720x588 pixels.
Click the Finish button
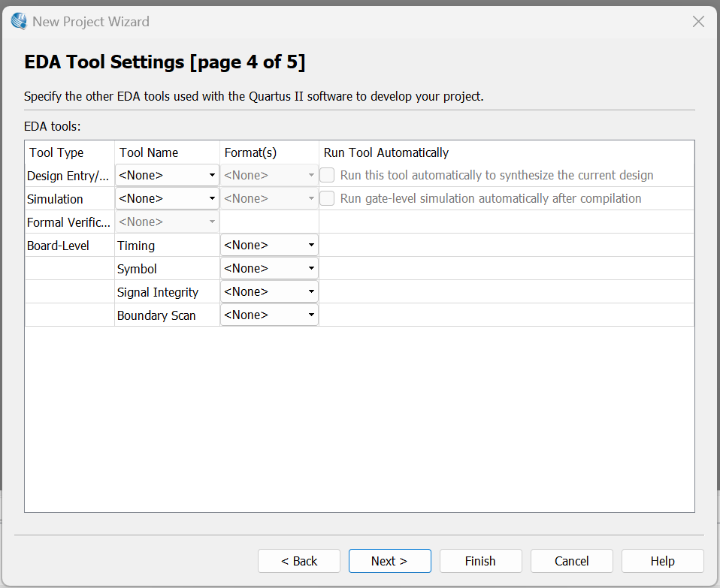(480, 561)
